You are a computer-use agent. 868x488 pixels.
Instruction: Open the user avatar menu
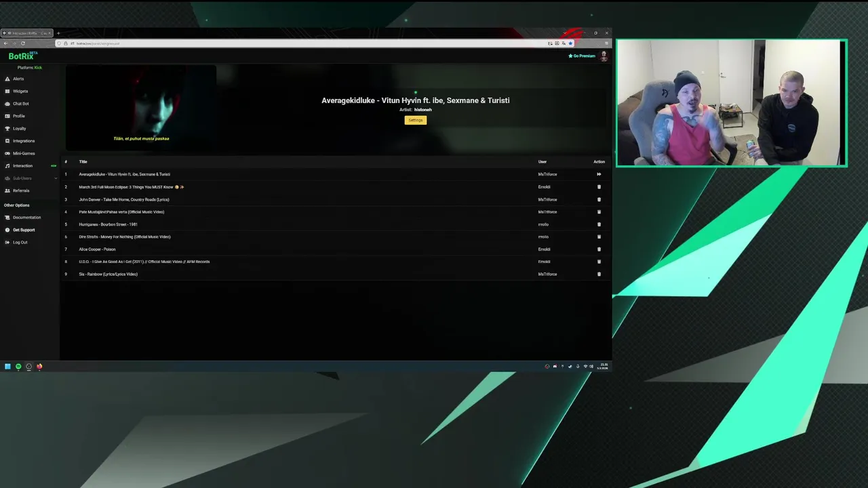click(604, 56)
